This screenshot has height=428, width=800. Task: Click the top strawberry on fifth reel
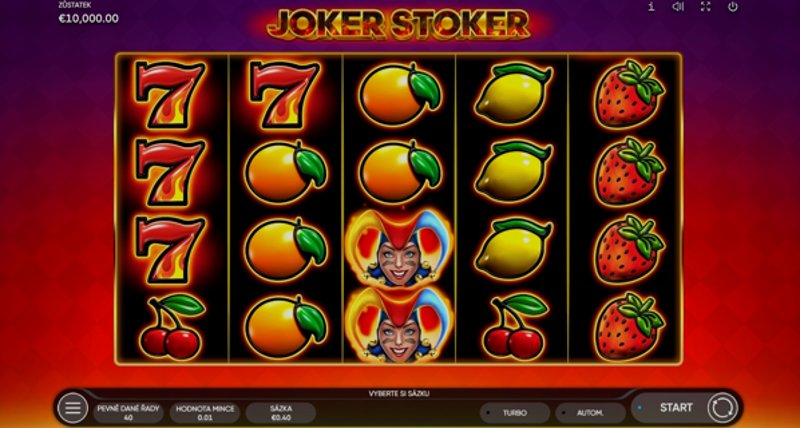[x=629, y=93]
